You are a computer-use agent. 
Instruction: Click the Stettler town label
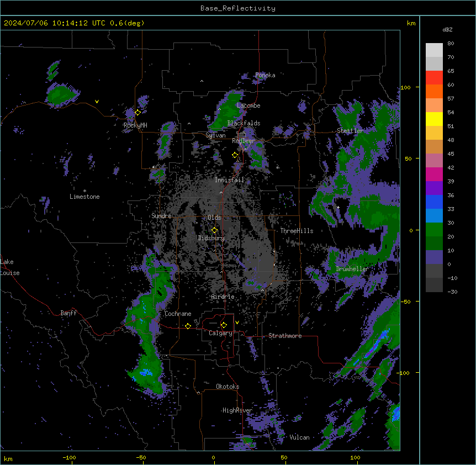[350, 131]
